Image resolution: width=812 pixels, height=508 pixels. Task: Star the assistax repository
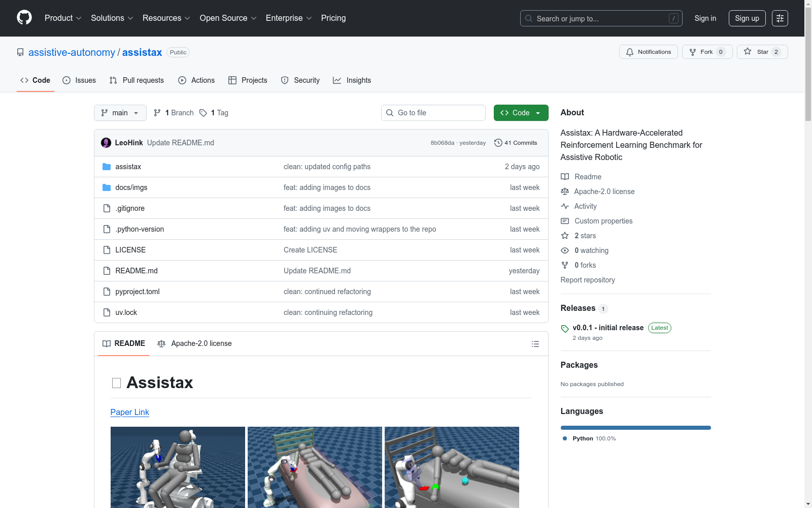pyautogui.click(x=762, y=52)
